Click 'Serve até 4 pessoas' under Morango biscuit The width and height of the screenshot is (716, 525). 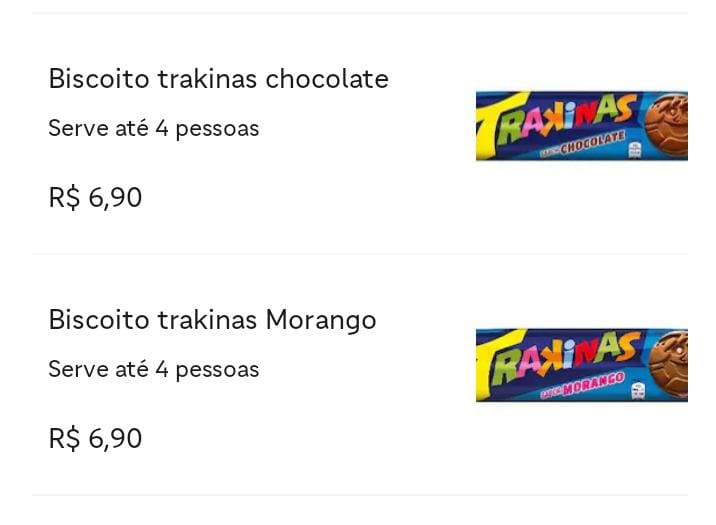(153, 369)
